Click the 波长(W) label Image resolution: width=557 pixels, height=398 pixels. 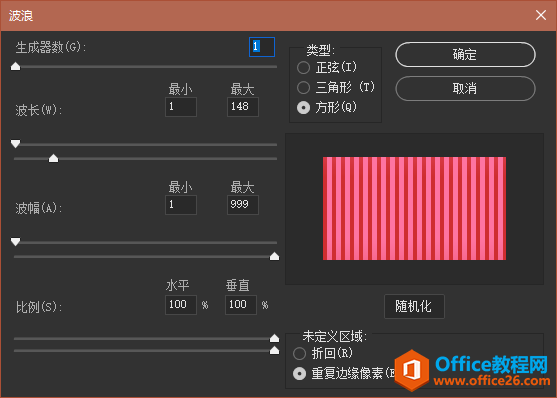[38, 110]
